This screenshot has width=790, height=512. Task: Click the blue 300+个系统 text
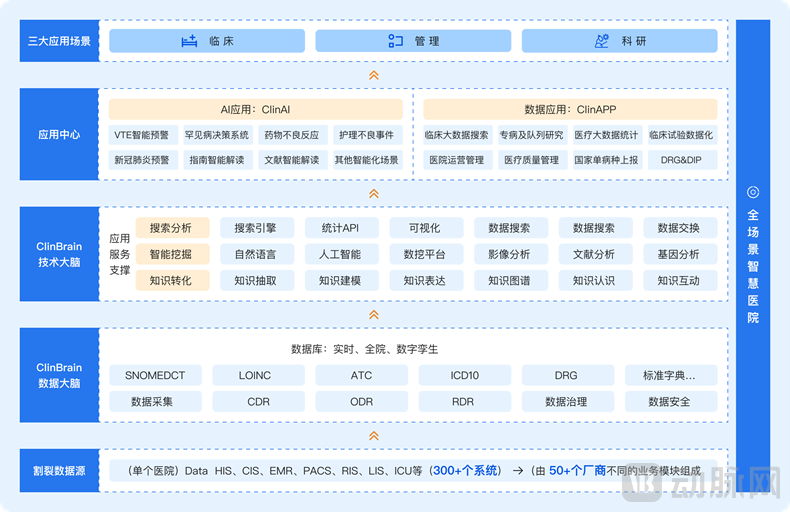point(465,471)
